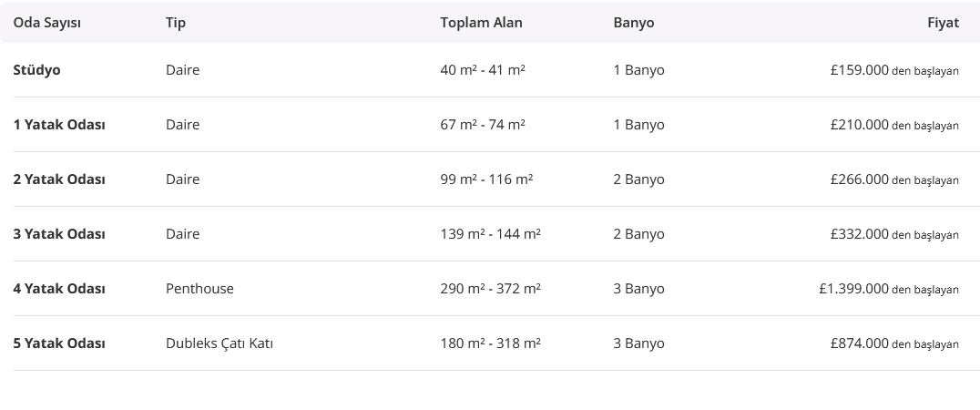
Task: Select the 1 Yatak Odası row
Action: pyautogui.click(x=59, y=125)
